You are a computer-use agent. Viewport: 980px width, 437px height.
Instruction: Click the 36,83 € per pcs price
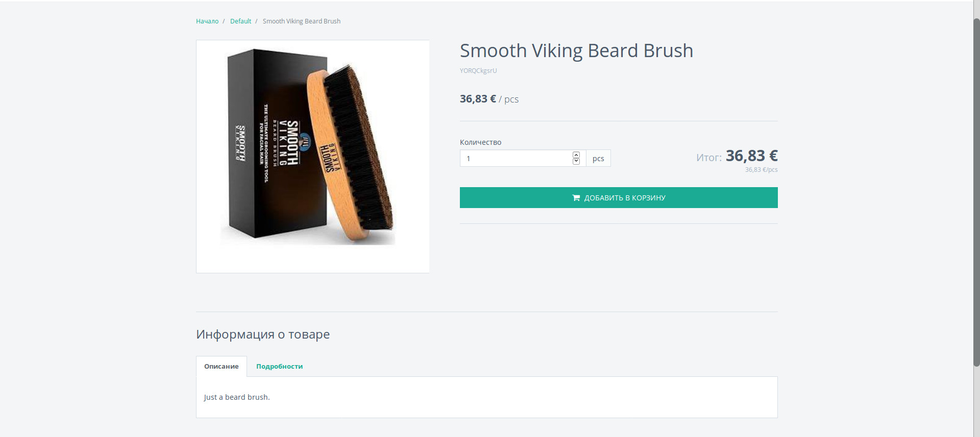[489, 99]
